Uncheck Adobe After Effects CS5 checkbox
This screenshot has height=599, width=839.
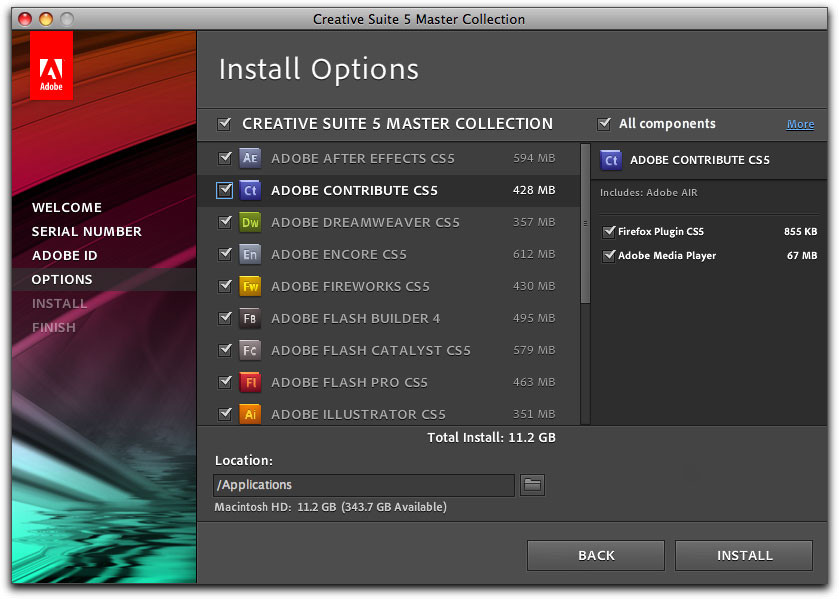click(225, 158)
